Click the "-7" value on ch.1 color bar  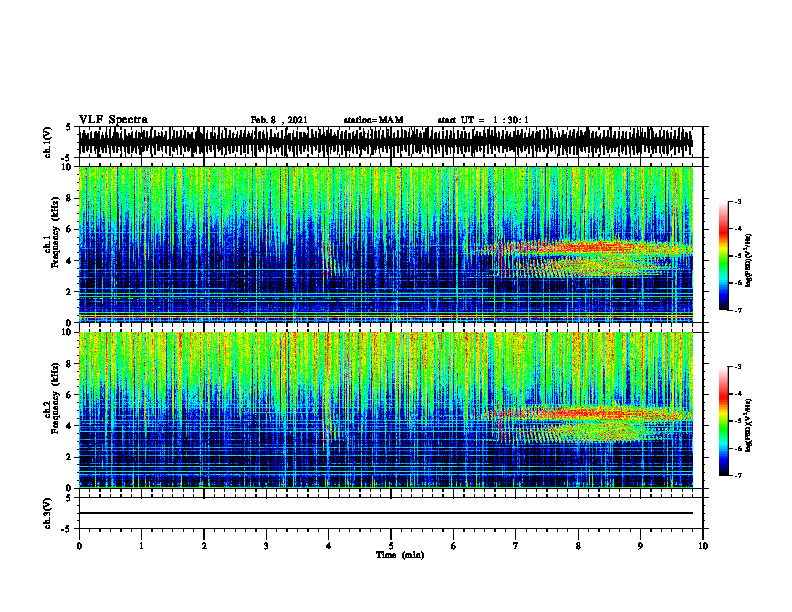click(x=738, y=310)
